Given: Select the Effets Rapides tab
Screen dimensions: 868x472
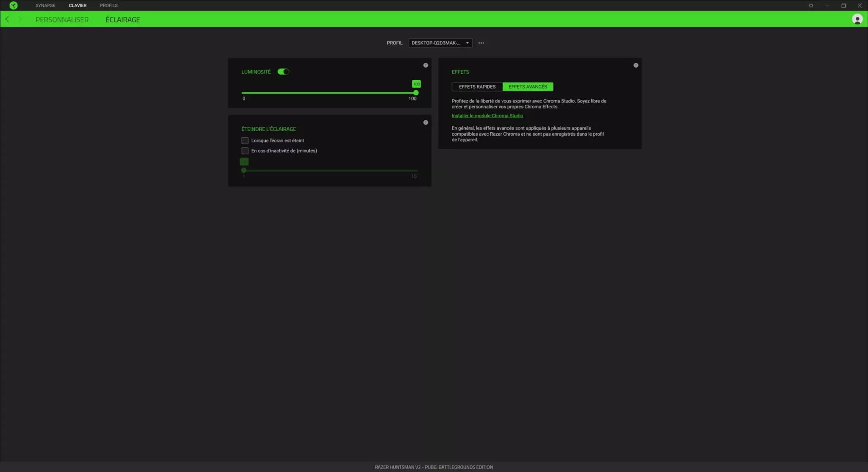Looking at the screenshot, I should (476, 86).
